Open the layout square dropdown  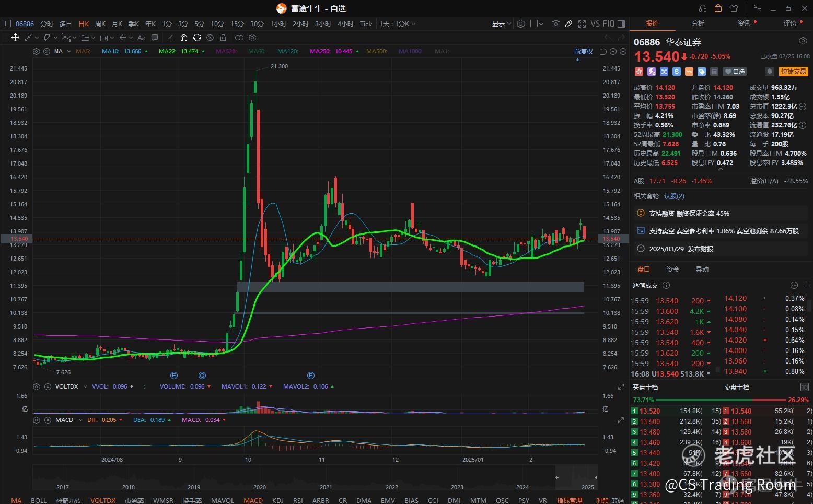coord(537,24)
